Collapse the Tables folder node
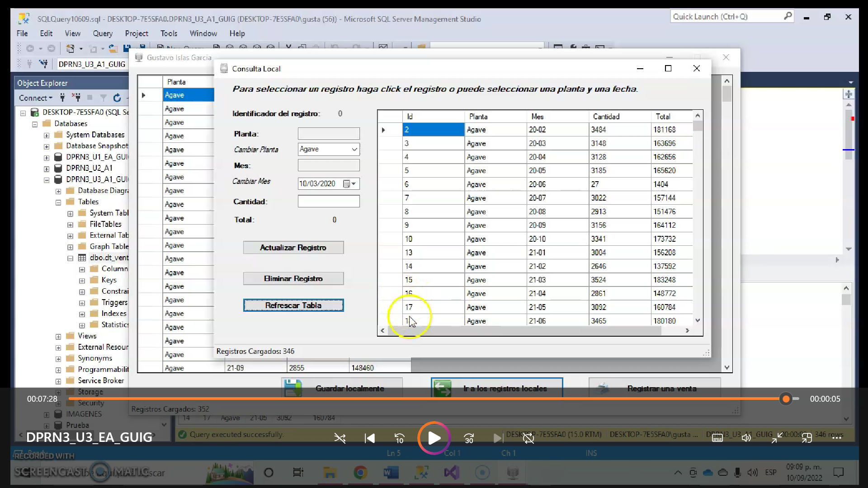868x488 pixels. pyautogui.click(x=58, y=202)
